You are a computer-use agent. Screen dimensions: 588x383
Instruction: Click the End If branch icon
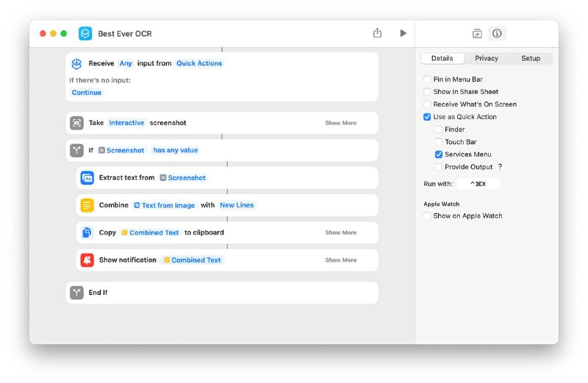[76, 293]
